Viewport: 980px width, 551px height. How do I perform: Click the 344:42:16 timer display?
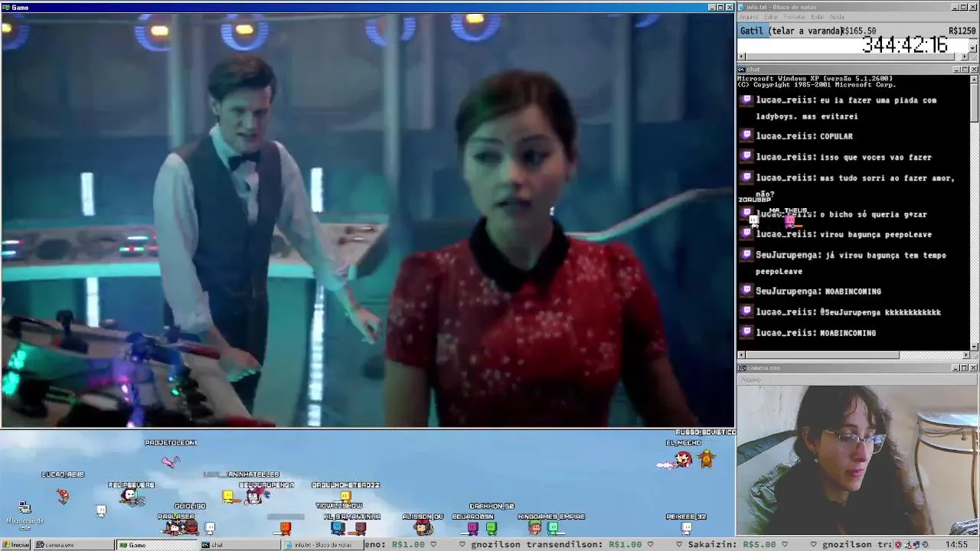point(905,46)
